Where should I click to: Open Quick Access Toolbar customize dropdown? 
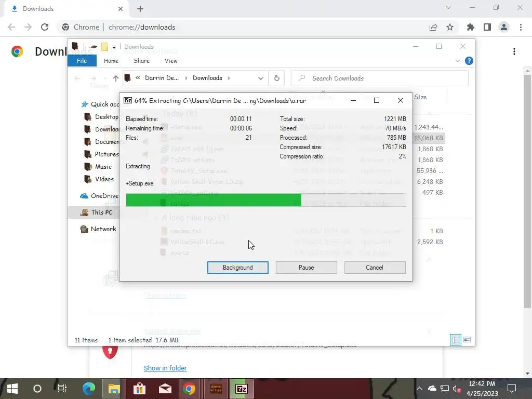point(114,47)
